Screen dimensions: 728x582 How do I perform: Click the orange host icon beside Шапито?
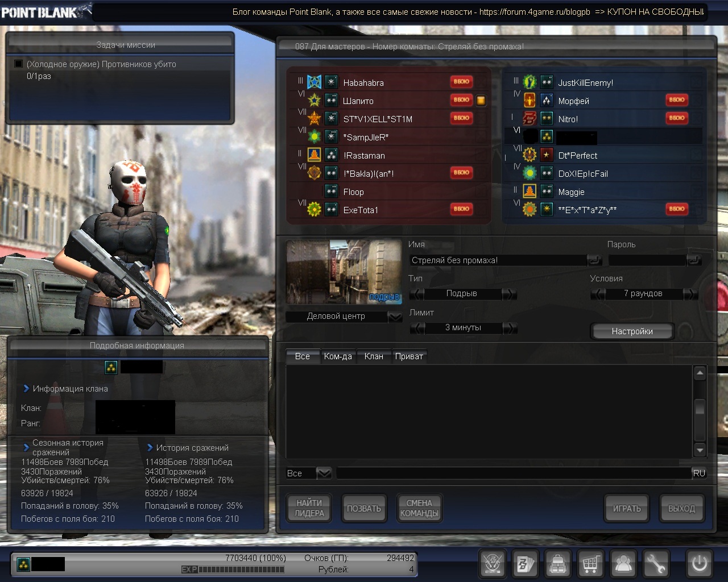[x=481, y=101]
